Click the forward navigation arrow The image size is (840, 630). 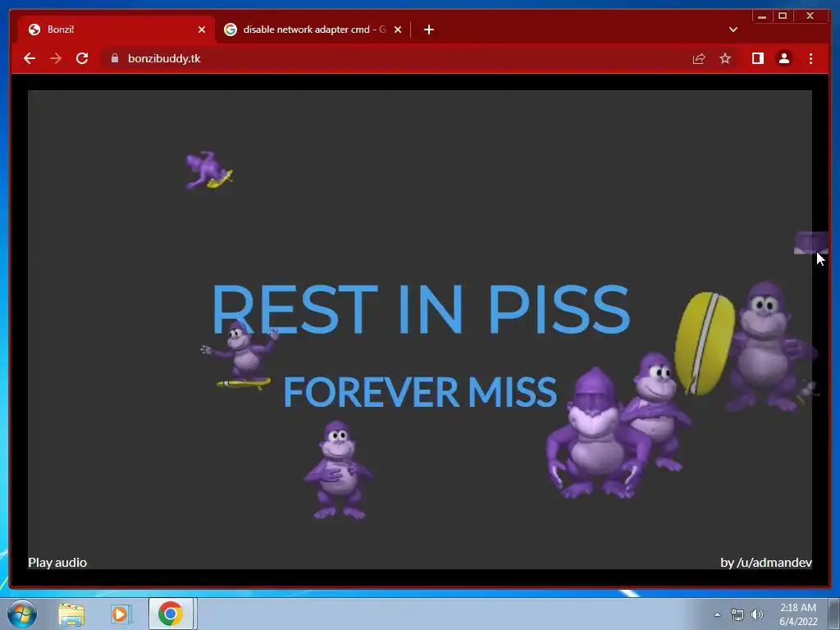point(56,58)
